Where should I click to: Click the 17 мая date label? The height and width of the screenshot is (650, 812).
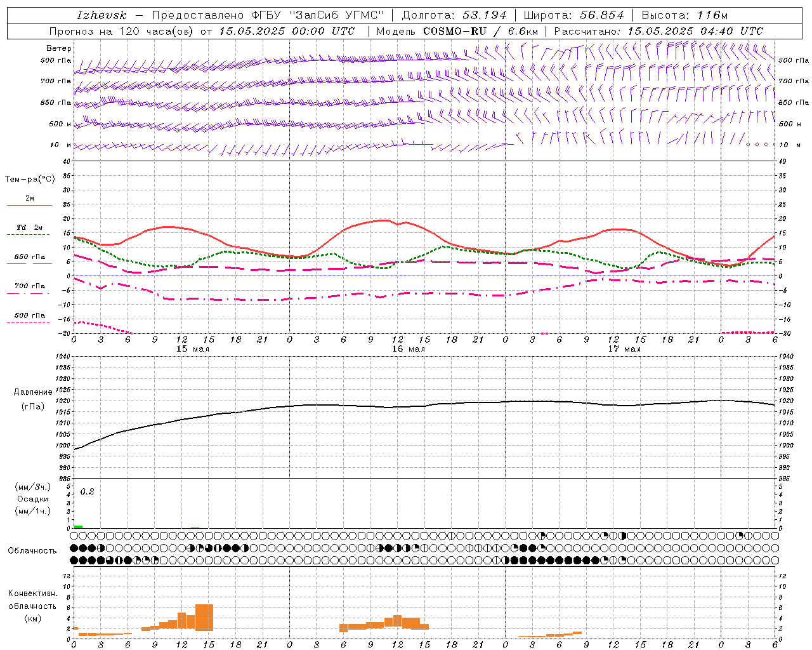624,349
